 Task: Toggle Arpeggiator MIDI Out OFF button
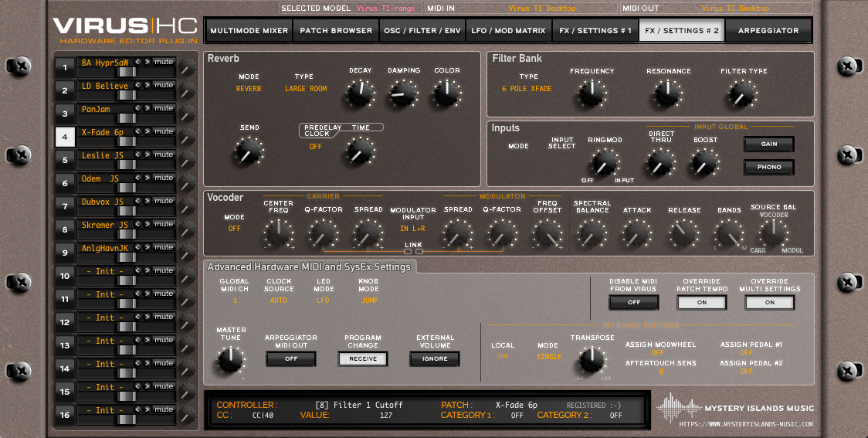point(291,358)
